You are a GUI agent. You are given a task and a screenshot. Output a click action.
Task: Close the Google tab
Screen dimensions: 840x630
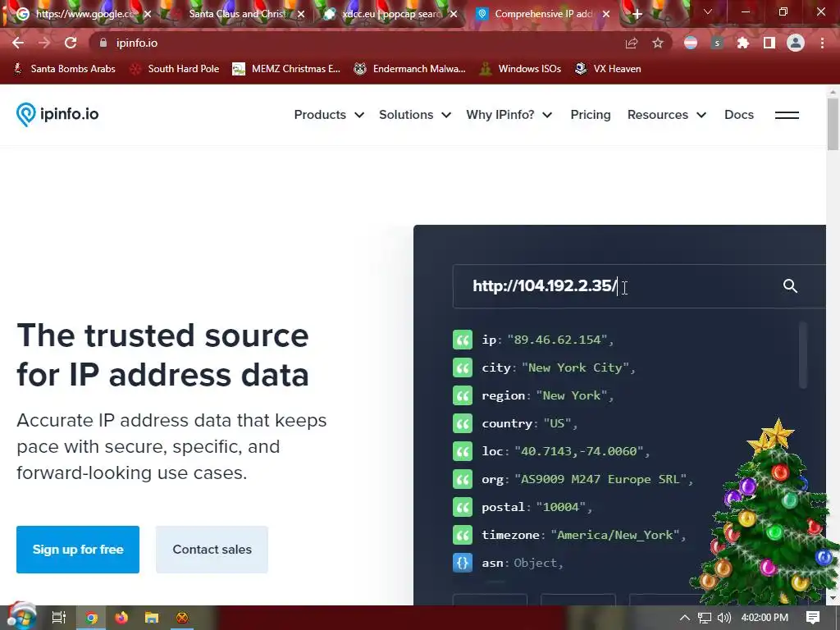(148, 14)
